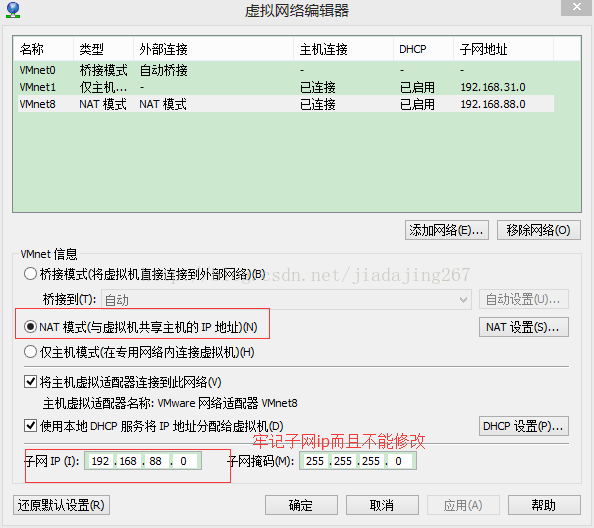594x528 pixels.
Task: Click the 添加网络(E)... button
Action: [447, 230]
